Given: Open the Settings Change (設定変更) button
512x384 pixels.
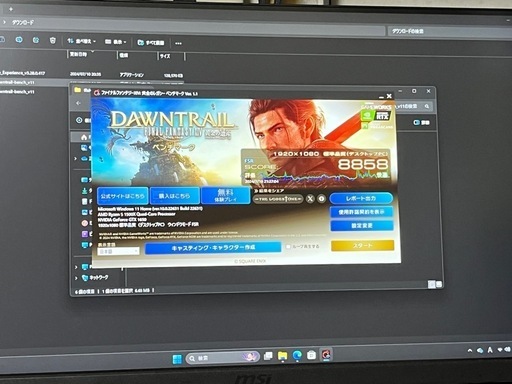Looking at the screenshot, I should 362,226.
